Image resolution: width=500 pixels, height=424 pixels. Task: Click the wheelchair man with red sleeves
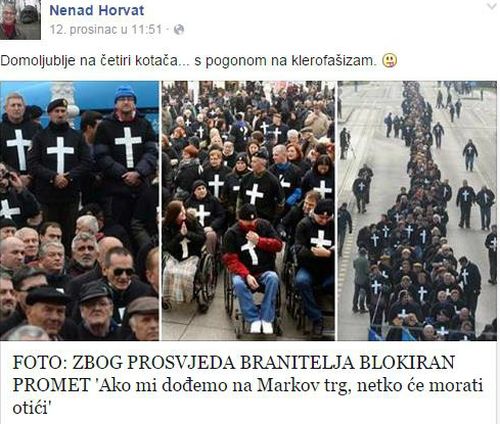coord(252,267)
